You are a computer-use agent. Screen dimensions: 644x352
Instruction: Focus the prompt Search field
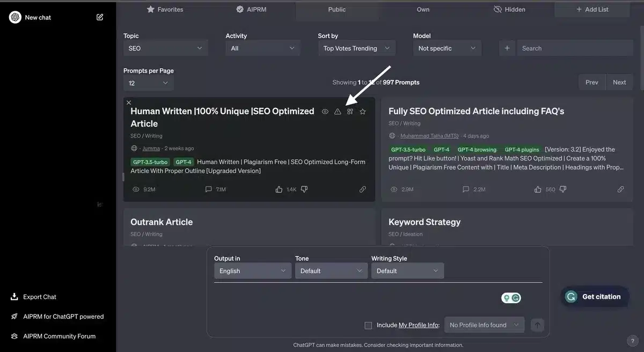(x=575, y=48)
